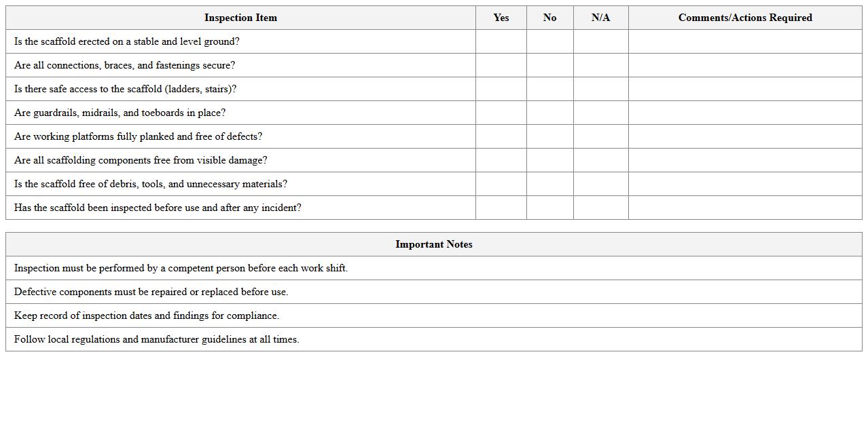Click the N/A column header

600,18
